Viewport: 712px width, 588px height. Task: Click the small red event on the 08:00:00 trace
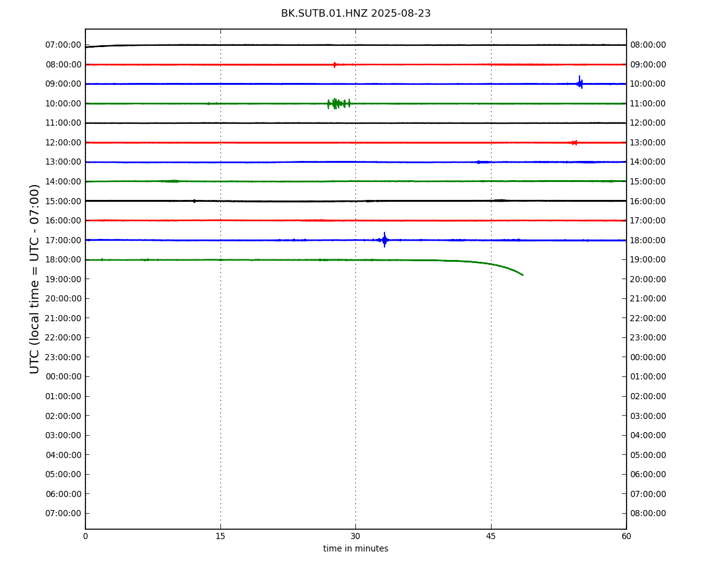335,65
